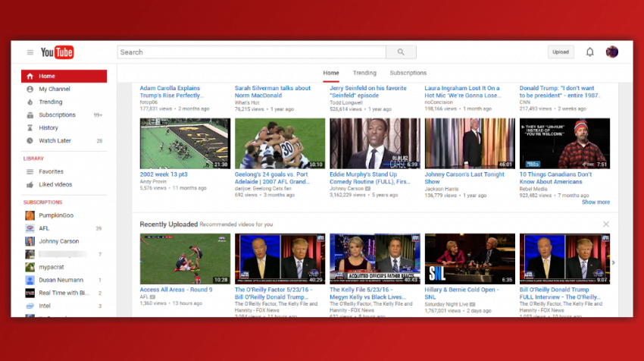Screen dimensions: 644x361
Task: Click the Liked videos thumbs-up icon
Action: point(30,184)
